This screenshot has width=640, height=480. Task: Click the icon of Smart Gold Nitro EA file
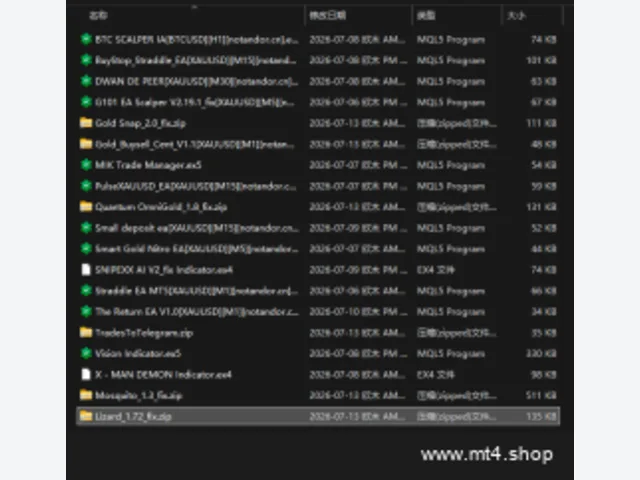(86, 248)
